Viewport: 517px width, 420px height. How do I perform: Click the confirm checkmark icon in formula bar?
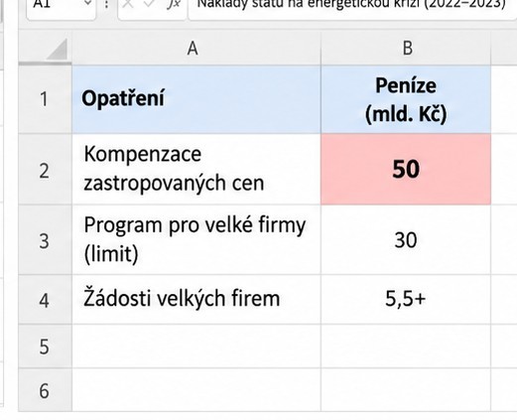tap(149, 3)
